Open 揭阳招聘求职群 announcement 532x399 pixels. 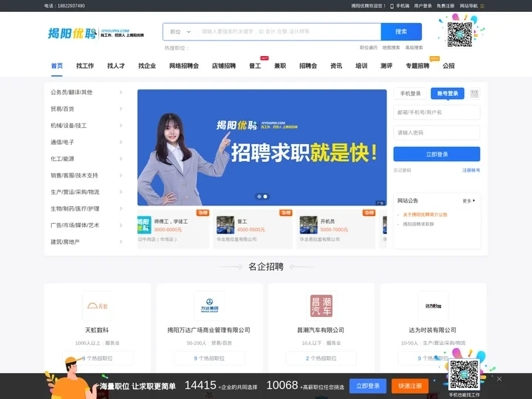pyautogui.click(x=418, y=225)
